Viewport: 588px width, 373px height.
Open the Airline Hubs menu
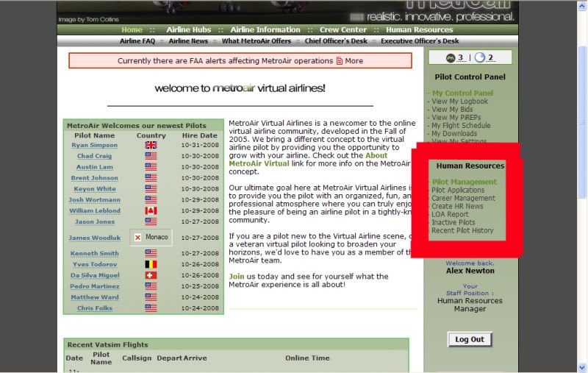click(x=189, y=29)
